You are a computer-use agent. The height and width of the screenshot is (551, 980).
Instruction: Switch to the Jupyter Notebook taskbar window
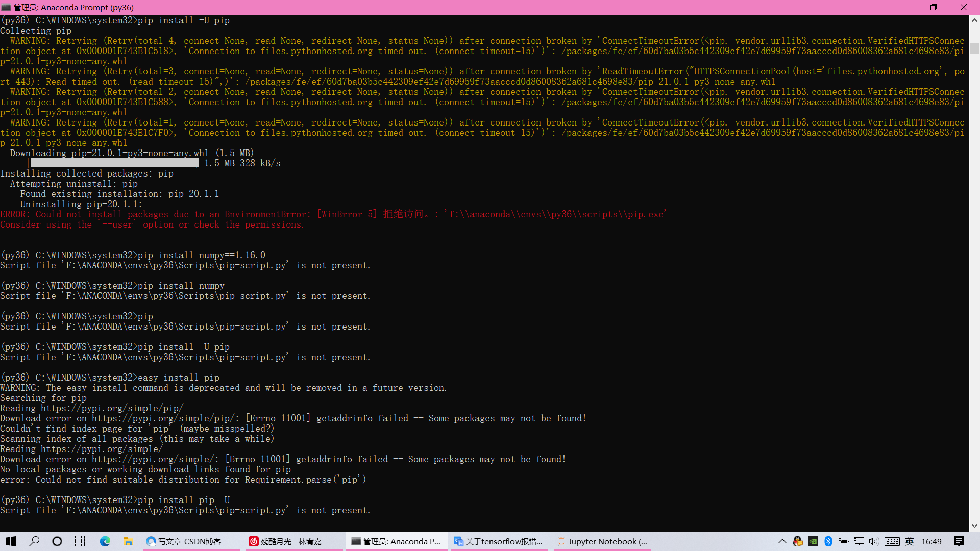(602, 541)
